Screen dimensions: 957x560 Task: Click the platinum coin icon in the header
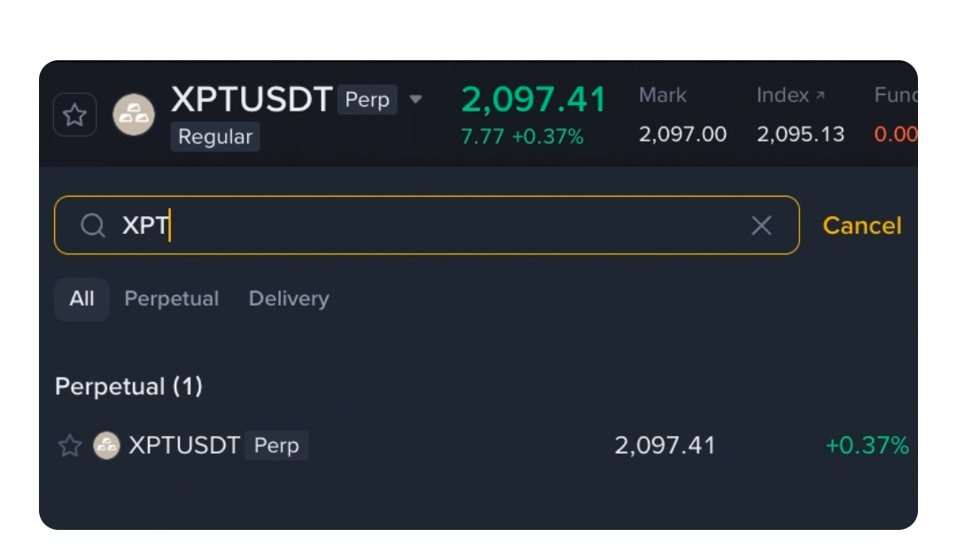coord(134,115)
